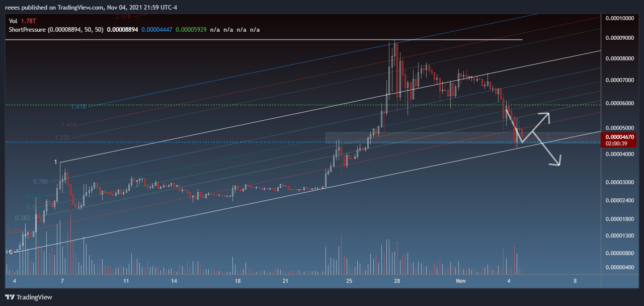Click the 'Vol' indicator label
Viewport: 644px width, 306px height.
tap(13, 21)
